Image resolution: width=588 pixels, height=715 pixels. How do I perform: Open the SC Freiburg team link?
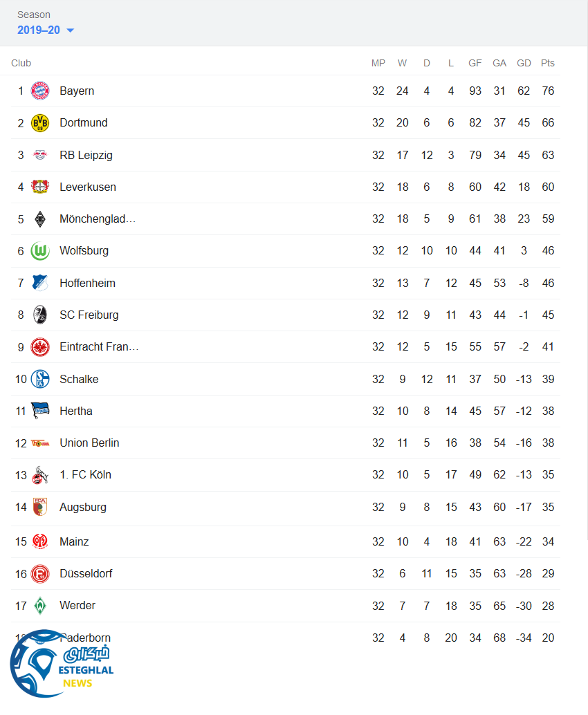(89, 315)
